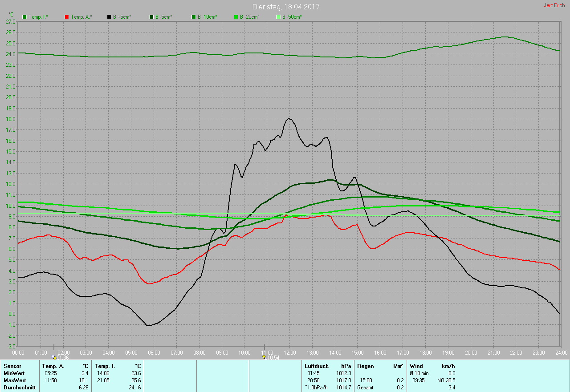Click the pressure value '1012.3'
Image resolution: width=570 pixels, height=392 pixels.
pos(343,373)
